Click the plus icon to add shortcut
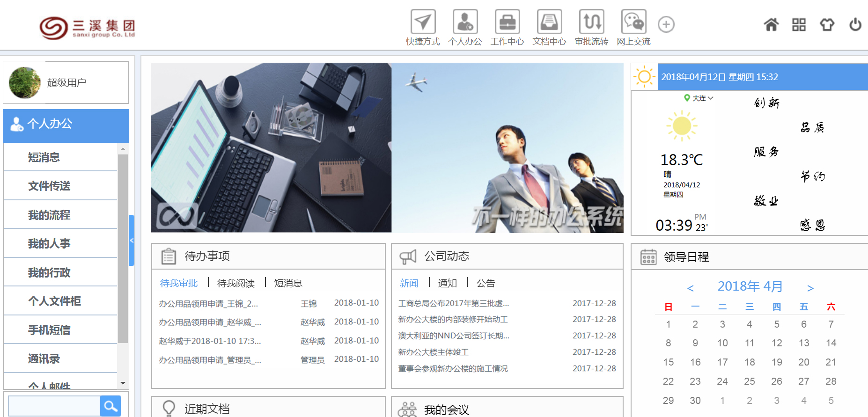Image resolution: width=868 pixels, height=417 pixels. (x=666, y=24)
